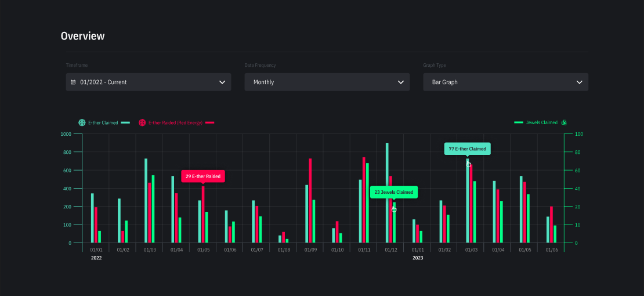Toggle the Jewels Claimed series label

pyautogui.click(x=541, y=122)
